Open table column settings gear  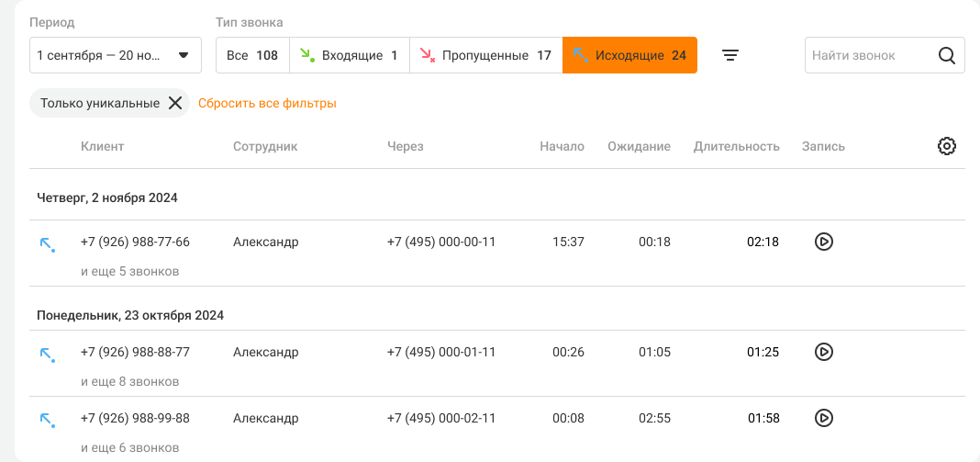pyautogui.click(x=947, y=146)
